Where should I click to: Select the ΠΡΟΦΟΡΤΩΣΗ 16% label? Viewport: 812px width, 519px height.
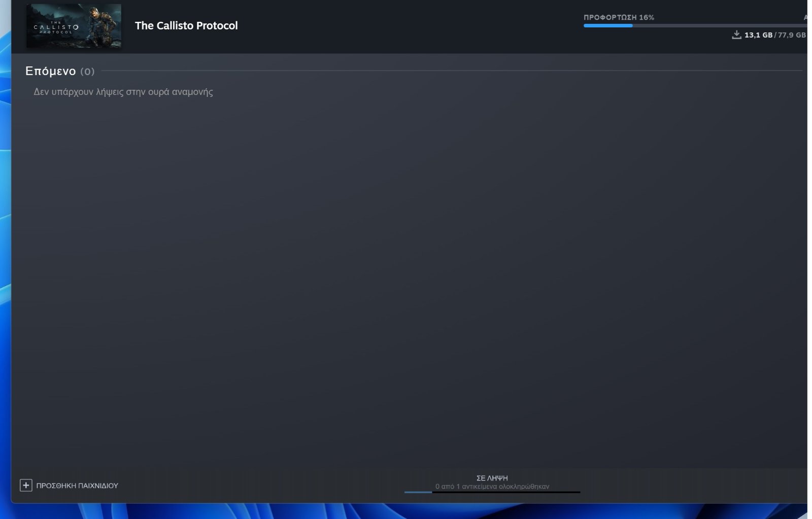tap(619, 17)
